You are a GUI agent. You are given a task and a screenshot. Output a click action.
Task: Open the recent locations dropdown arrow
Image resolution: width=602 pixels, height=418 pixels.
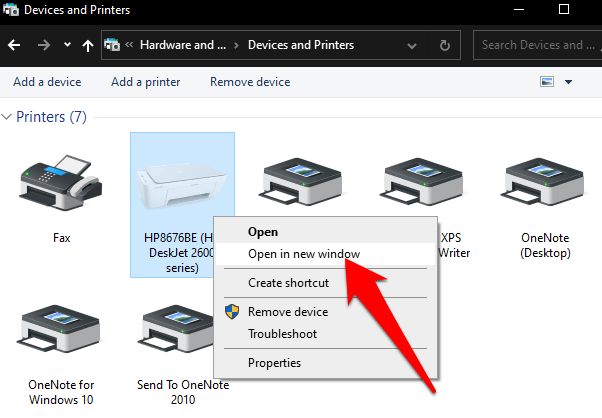(66, 45)
